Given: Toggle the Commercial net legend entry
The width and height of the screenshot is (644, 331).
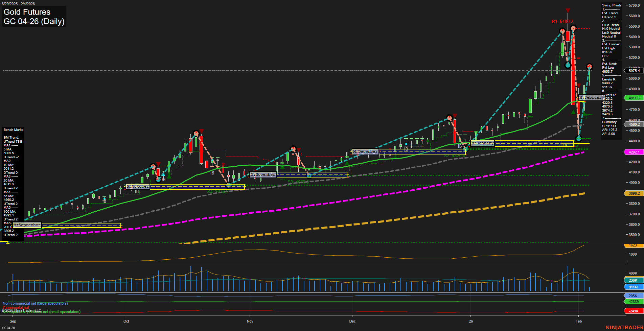Looking at the screenshot, I should [15, 308].
